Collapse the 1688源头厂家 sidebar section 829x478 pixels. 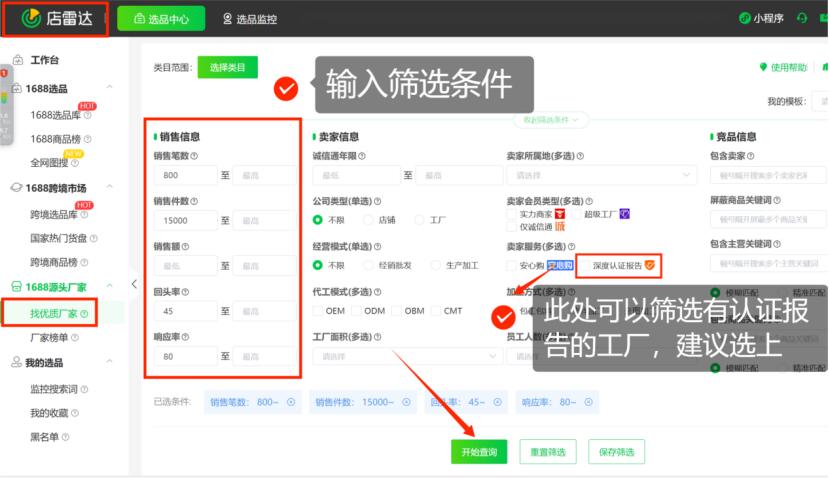pyautogui.click(x=109, y=286)
